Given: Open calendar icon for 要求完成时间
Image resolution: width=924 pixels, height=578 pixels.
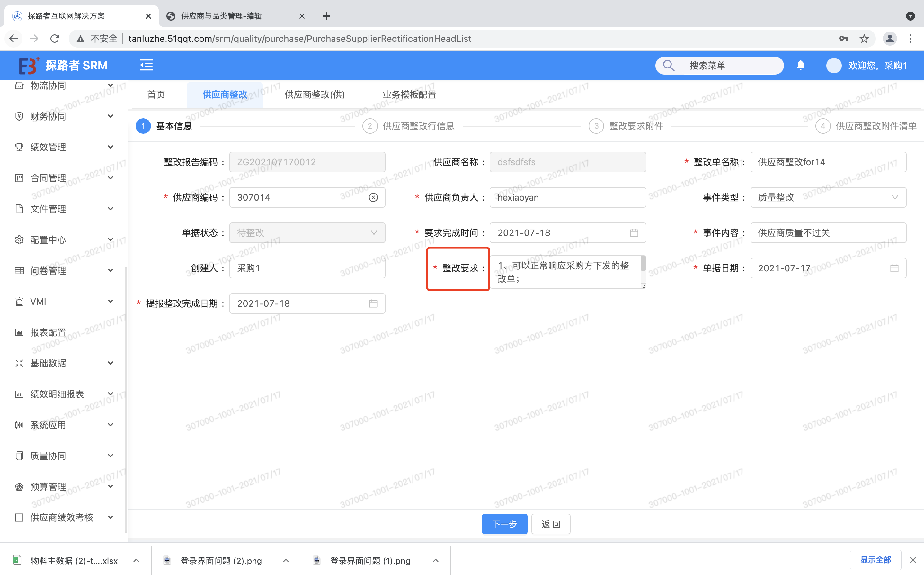Looking at the screenshot, I should pos(634,233).
